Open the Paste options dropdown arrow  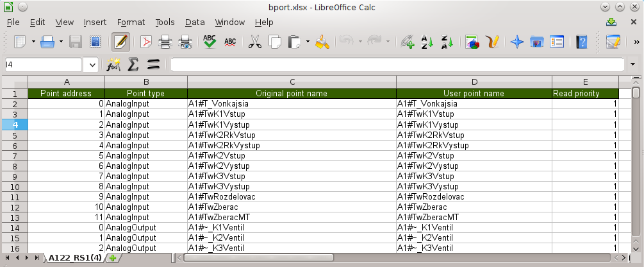tap(308, 42)
